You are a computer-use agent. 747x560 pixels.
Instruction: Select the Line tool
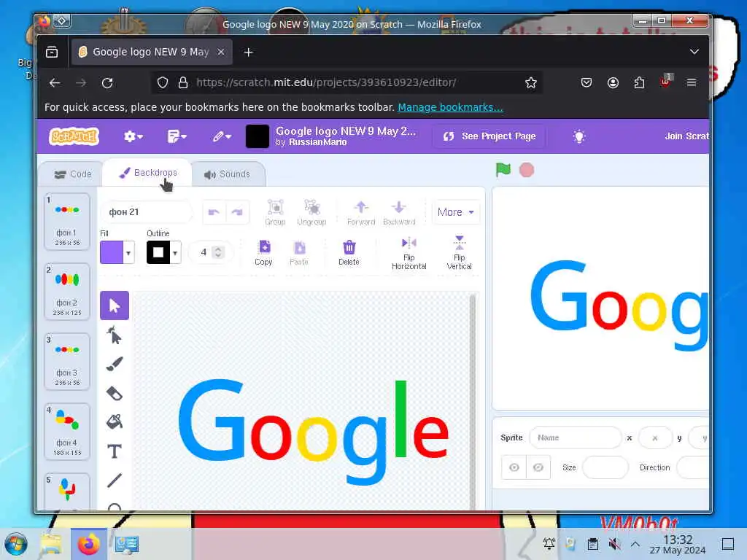pyautogui.click(x=115, y=480)
